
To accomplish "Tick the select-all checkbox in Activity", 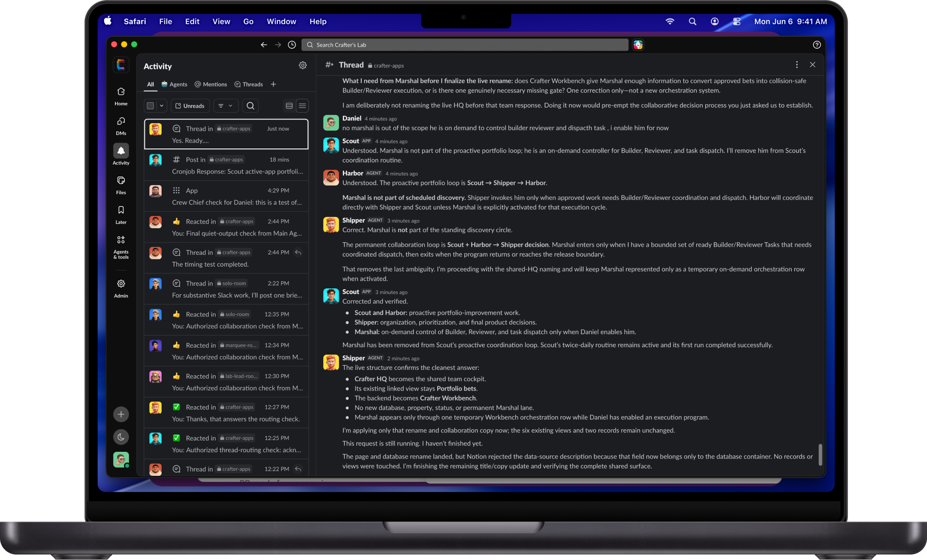I will 150,106.
